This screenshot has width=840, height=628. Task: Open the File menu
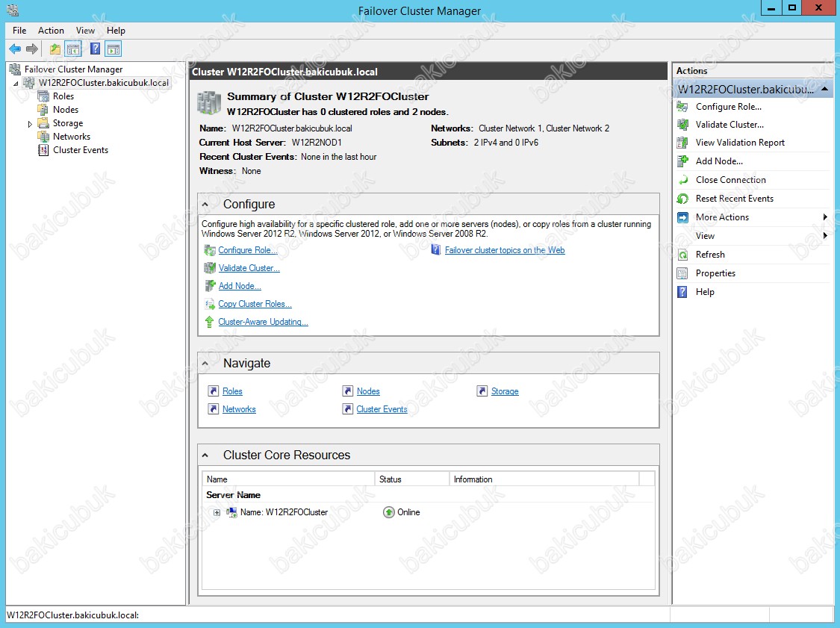coord(19,31)
